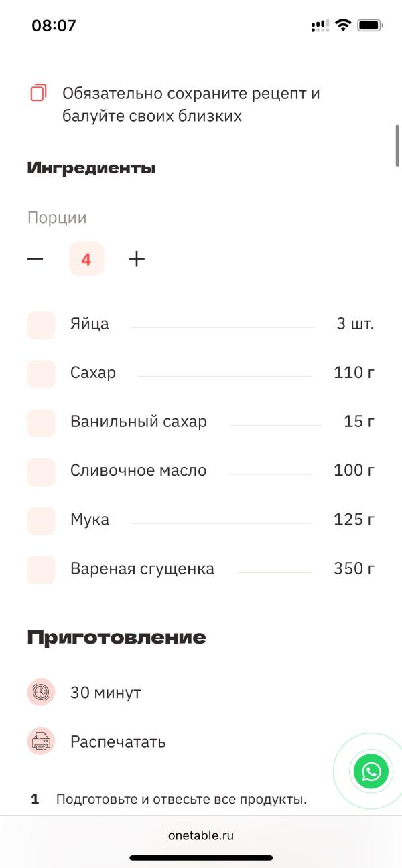Tap the portions count field showing 4
The height and width of the screenshot is (868, 402).
86,259
